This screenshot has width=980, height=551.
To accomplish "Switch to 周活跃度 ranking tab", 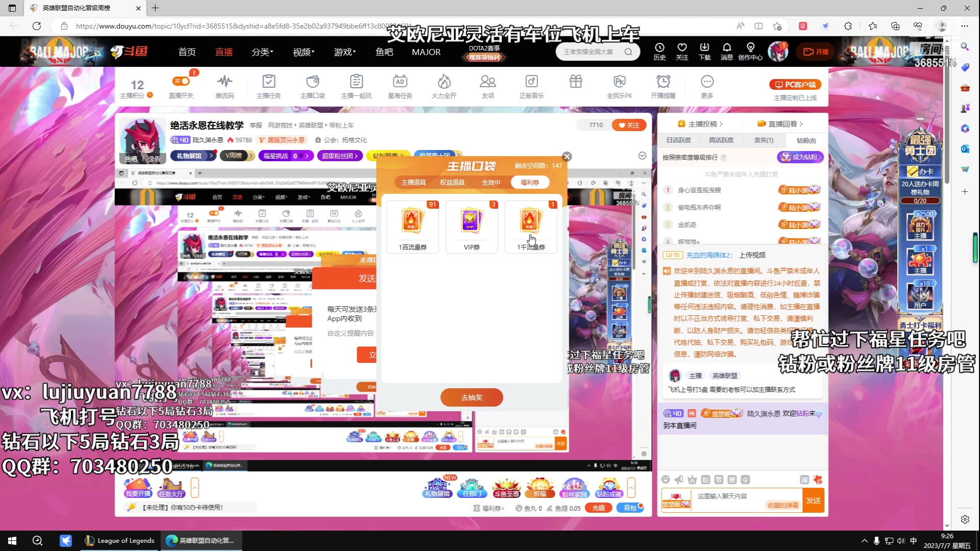I will coord(721,140).
